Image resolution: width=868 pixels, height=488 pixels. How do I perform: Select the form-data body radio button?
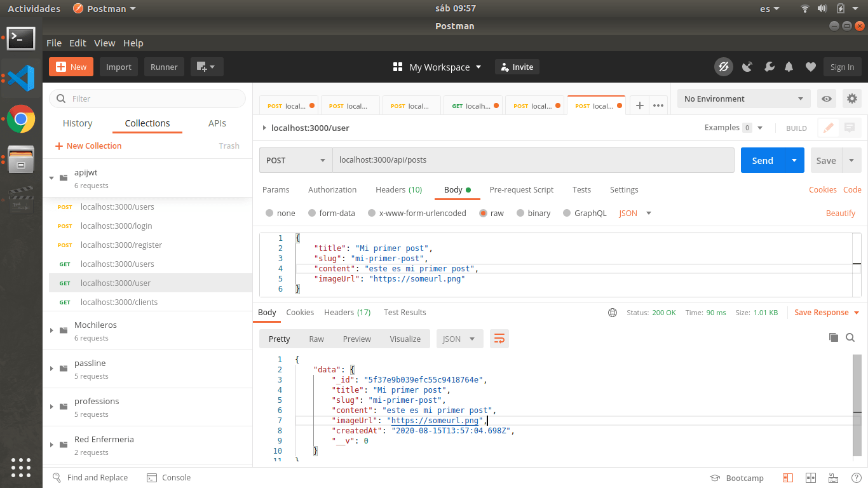(x=312, y=213)
